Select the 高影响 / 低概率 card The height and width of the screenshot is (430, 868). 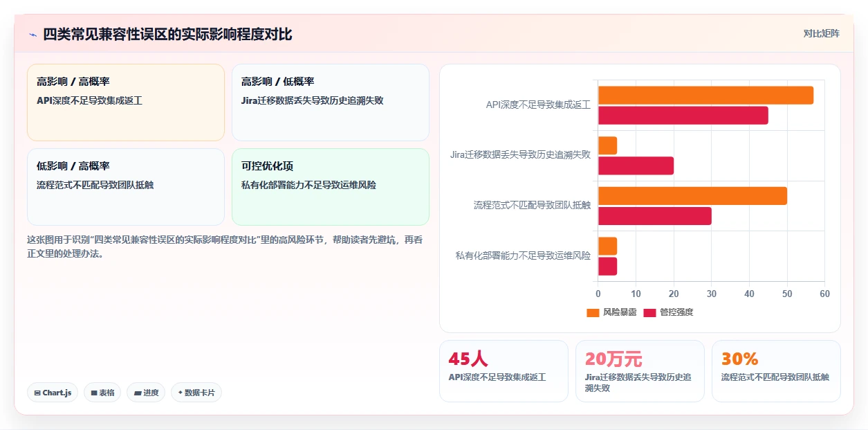coord(331,102)
